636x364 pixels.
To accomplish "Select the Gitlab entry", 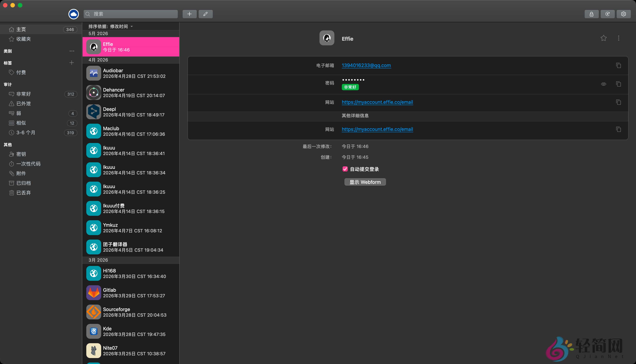I will [x=131, y=293].
